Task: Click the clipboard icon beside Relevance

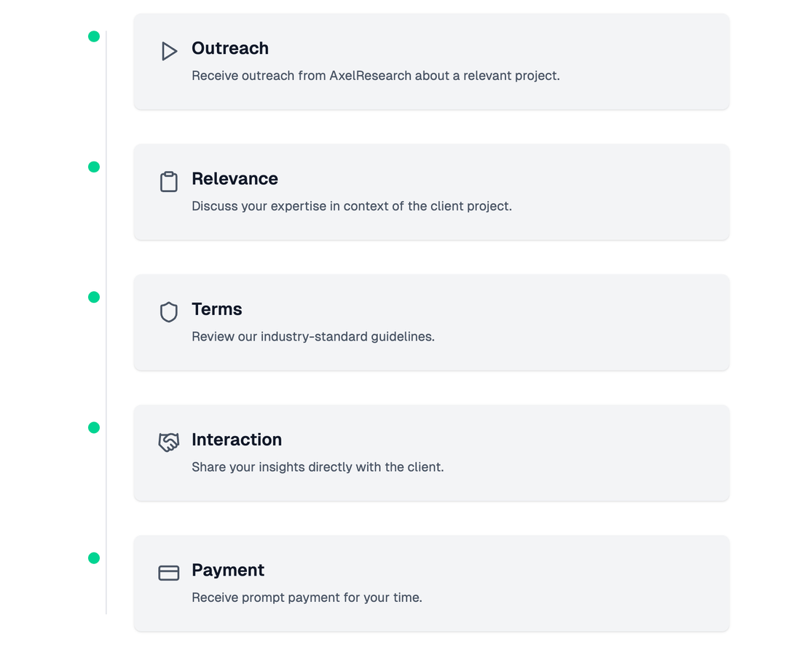Action: pyautogui.click(x=169, y=182)
